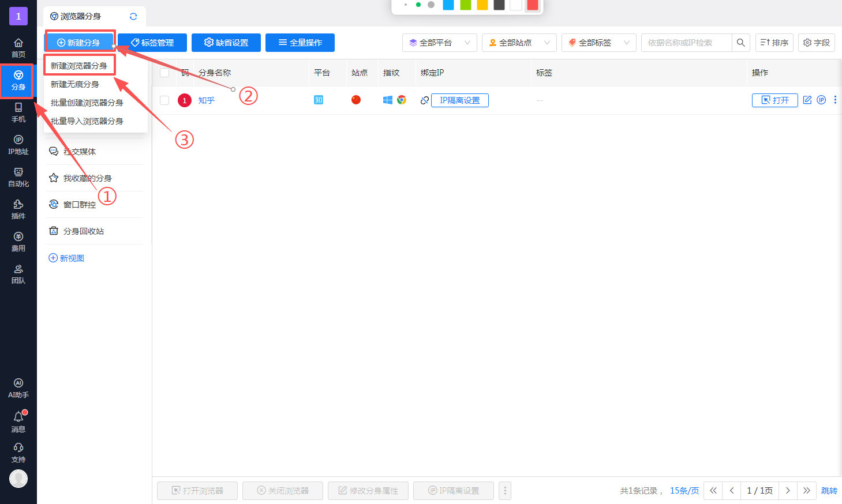Viewport: 842px width, 504px height.
Task: Open the AI助手 assistant
Action: click(x=18, y=388)
